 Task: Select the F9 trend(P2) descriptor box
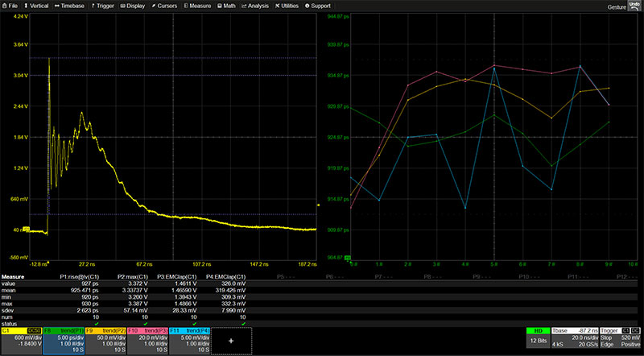(x=105, y=341)
